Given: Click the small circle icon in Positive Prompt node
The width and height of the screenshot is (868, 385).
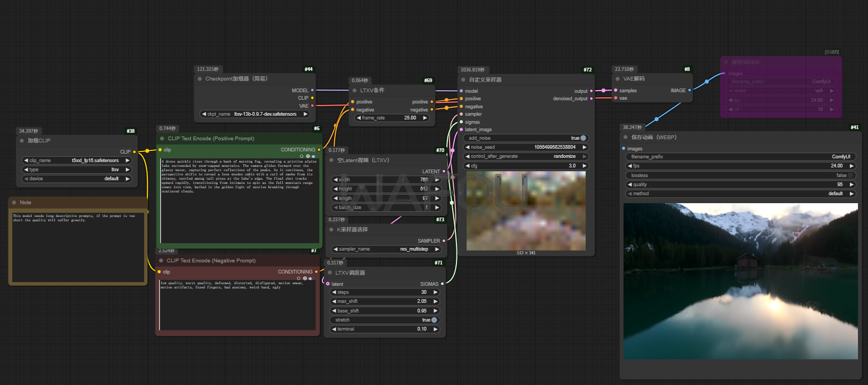Looking at the screenshot, I should [x=302, y=156].
